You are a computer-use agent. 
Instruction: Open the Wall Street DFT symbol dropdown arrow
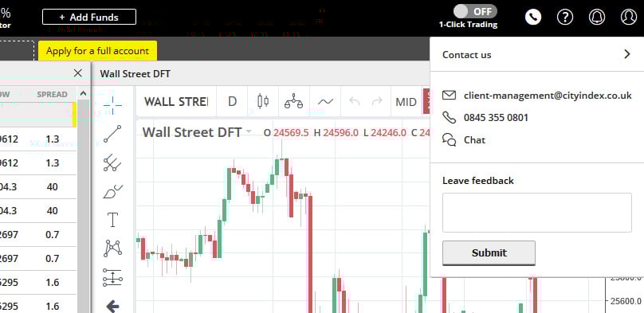tap(249, 132)
